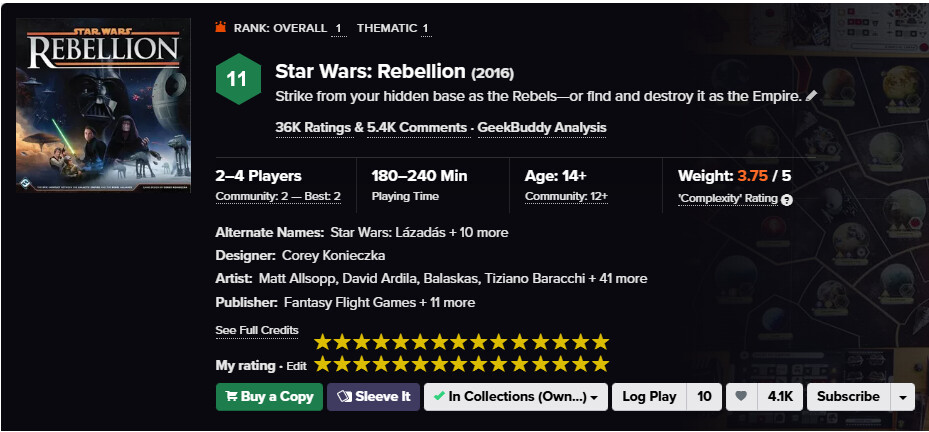Click the help icon next to Complexity Rating
The height and width of the screenshot is (432, 929).
(x=787, y=199)
